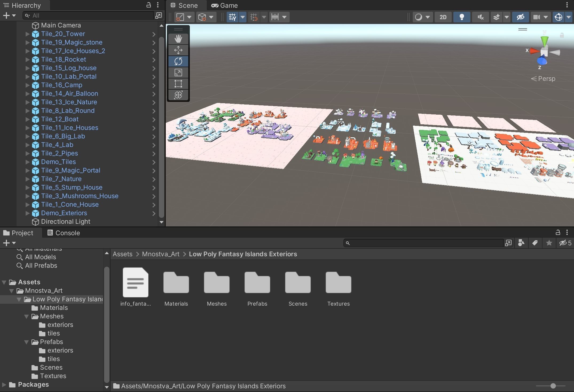Click Mnostva_Art in the breadcrumb path
Screen dimensions: 574x392
click(160, 254)
